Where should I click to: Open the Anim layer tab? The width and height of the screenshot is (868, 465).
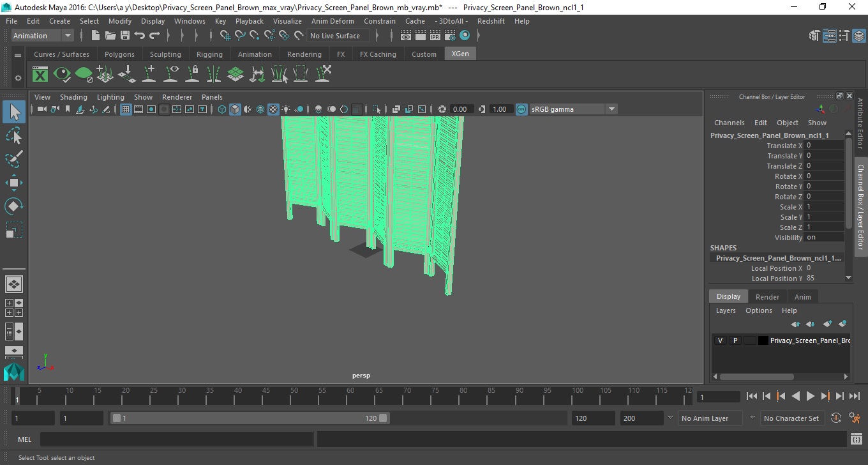(x=802, y=297)
